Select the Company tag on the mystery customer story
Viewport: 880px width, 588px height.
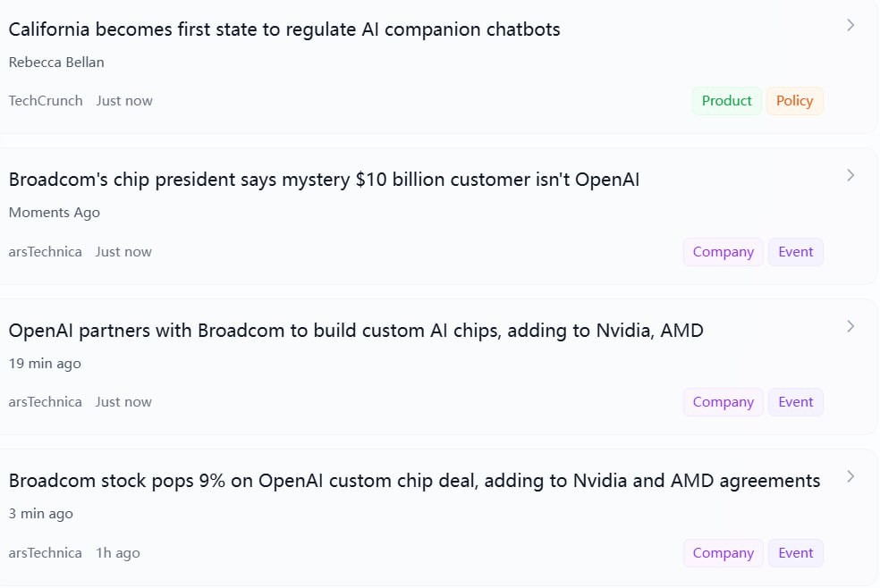(723, 251)
